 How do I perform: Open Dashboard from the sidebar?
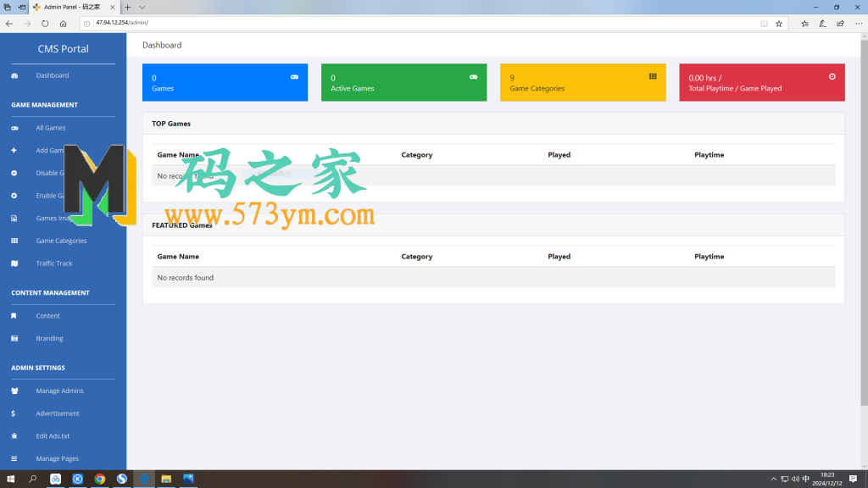tap(52, 75)
